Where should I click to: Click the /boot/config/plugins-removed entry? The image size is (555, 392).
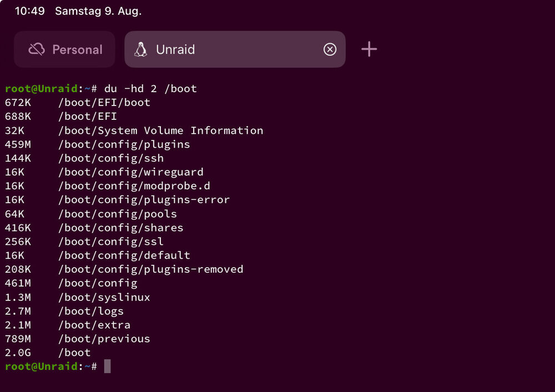151,269
